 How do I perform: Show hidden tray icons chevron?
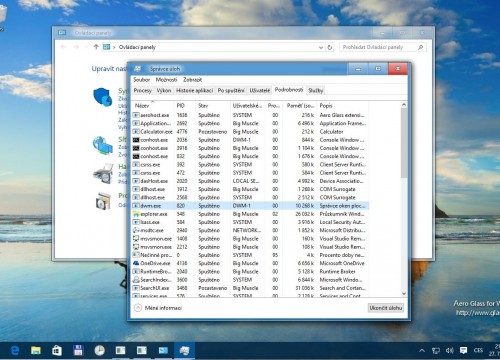[422, 350]
